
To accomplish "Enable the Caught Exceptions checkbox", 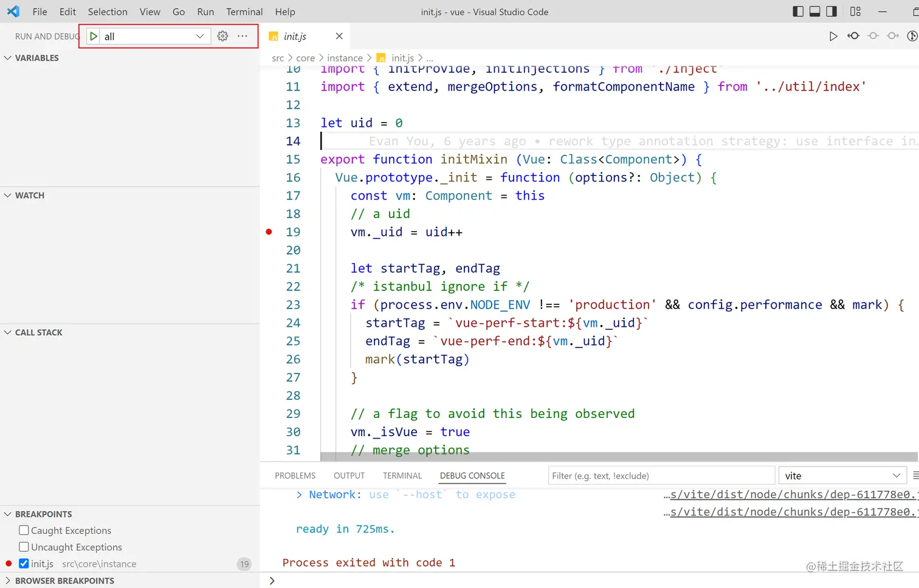I will pos(24,530).
